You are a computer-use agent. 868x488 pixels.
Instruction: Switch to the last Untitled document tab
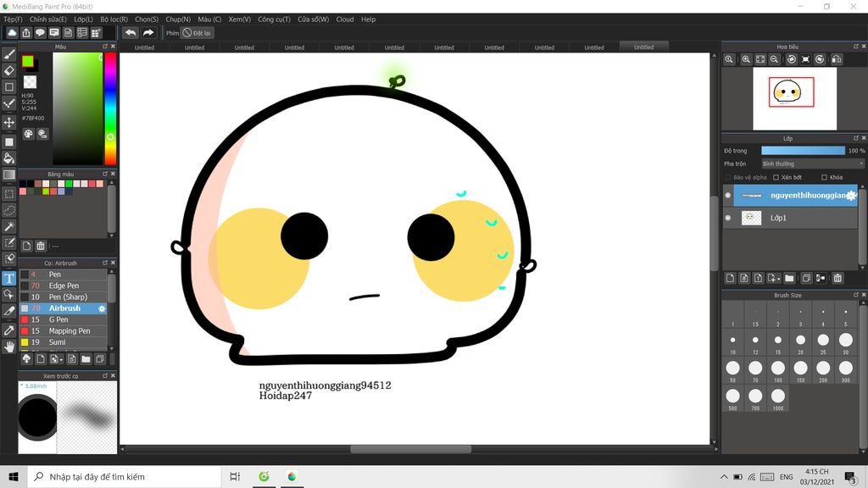pyautogui.click(x=644, y=47)
